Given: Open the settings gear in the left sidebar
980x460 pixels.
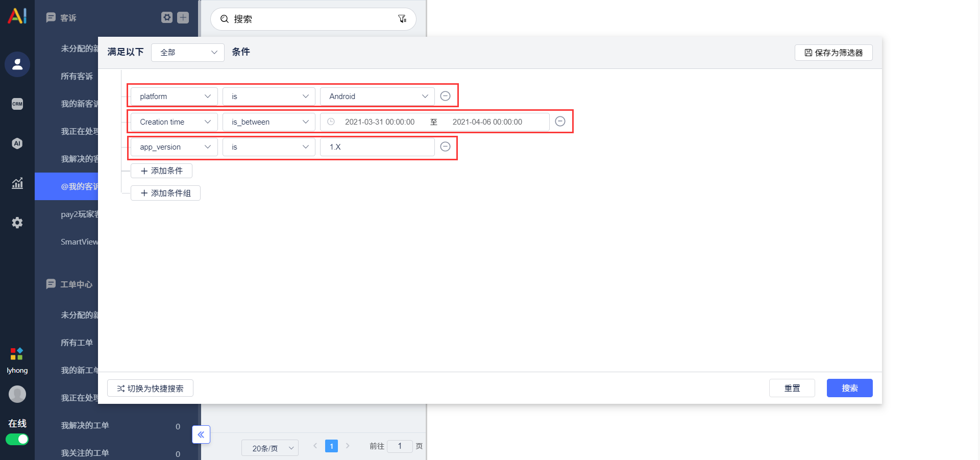Looking at the screenshot, I should click(x=17, y=223).
